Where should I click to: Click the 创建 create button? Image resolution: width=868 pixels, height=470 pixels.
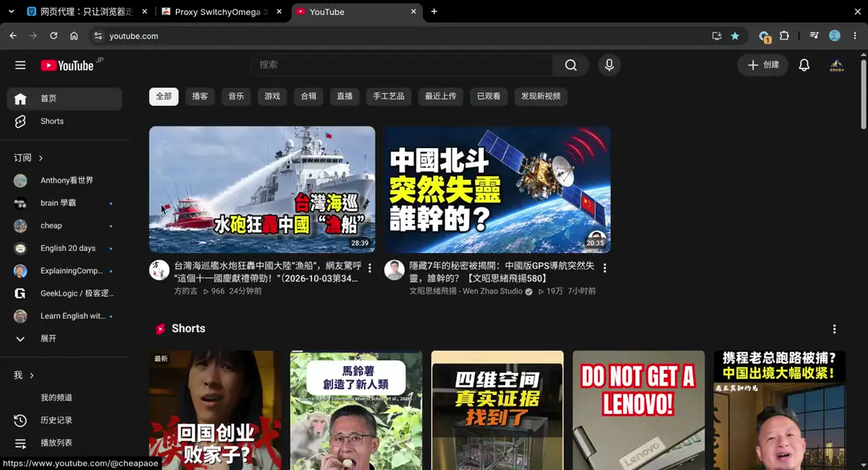click(x=763, y=65)
